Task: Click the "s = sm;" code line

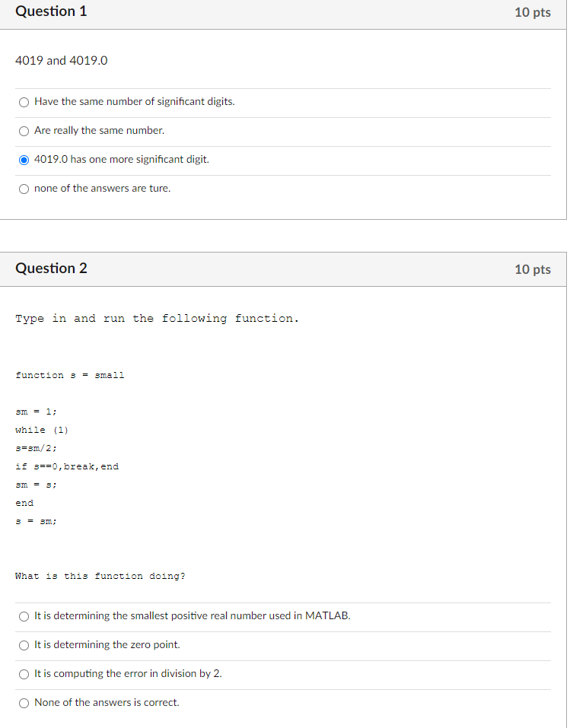Action: coord(35,520)
